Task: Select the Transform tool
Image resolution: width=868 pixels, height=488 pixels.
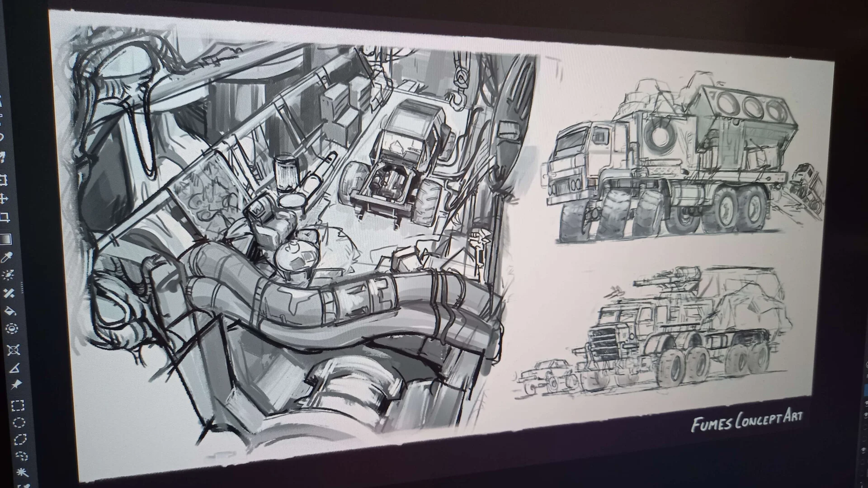Action: pos(3,181)
